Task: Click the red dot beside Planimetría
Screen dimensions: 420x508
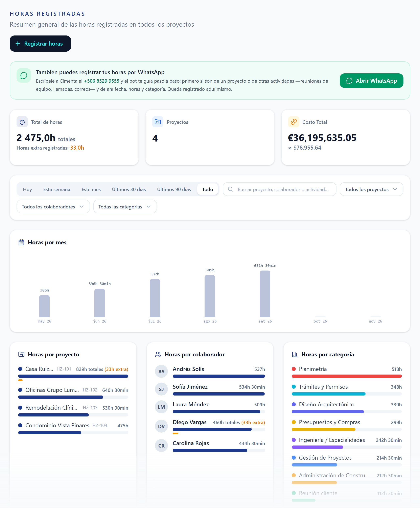Action: tap(294, 369)
